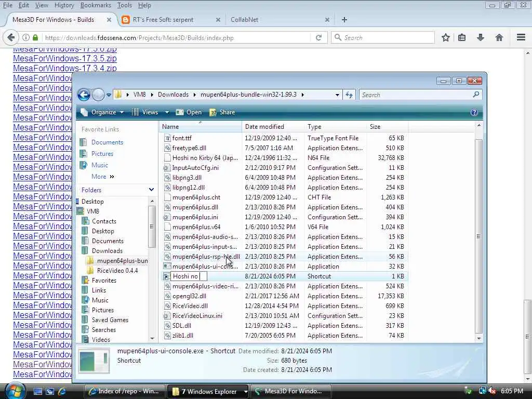The width and height of the screenshot is (532, 399).
Task: Sort by the Size column header
Action: (x=388, y=127)
